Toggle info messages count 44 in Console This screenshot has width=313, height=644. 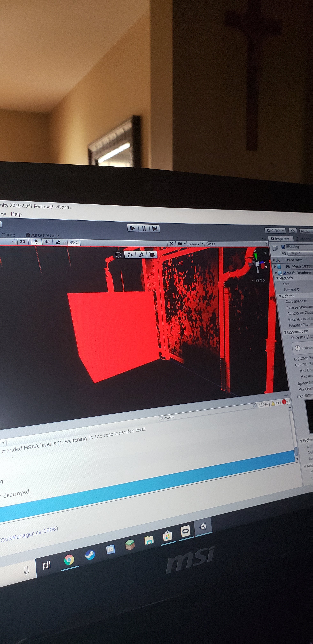[x=263, y=404]
